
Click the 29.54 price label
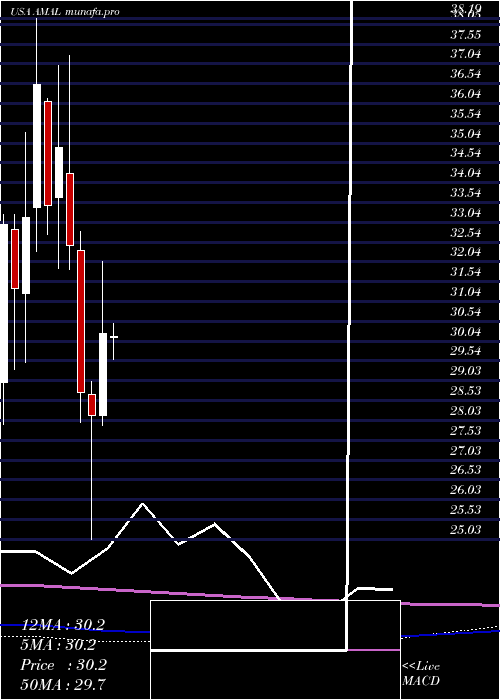(465, 351)
